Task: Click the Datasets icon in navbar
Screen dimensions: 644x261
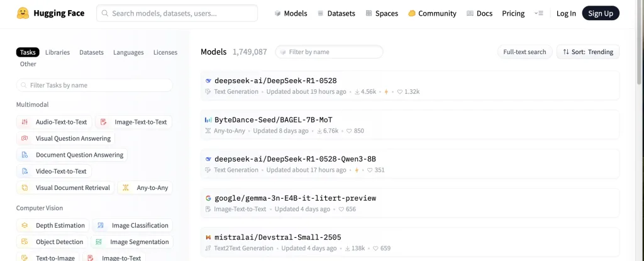Action: 321,13
